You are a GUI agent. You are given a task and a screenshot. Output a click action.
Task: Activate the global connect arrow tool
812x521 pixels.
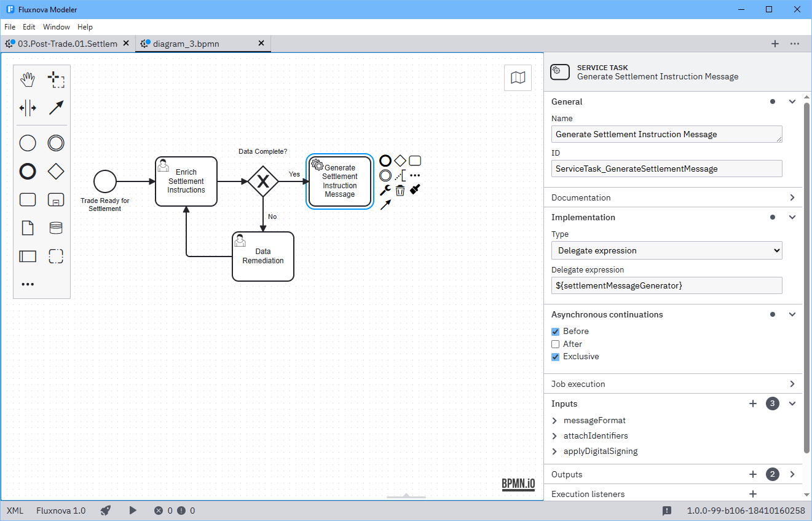56,108
